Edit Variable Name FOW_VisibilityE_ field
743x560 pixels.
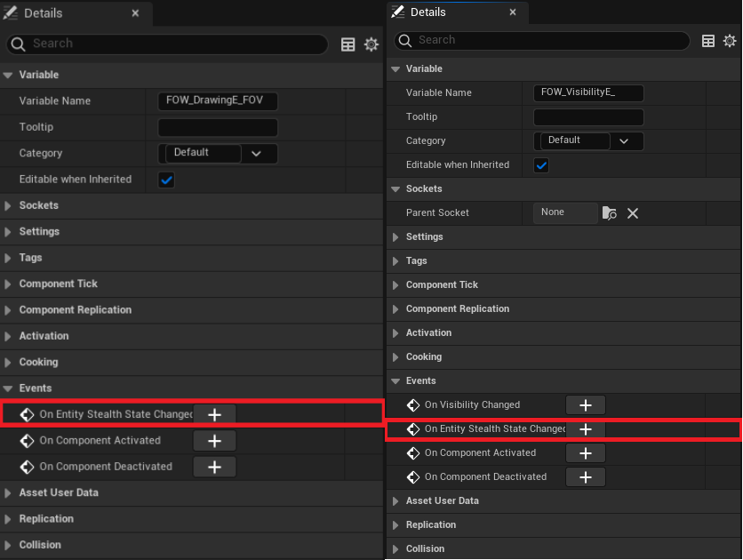pyautogui.click(x=588, y=92)
